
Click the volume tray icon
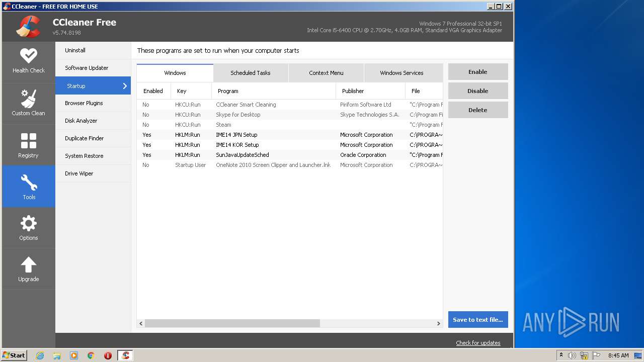tap(572, 355)
